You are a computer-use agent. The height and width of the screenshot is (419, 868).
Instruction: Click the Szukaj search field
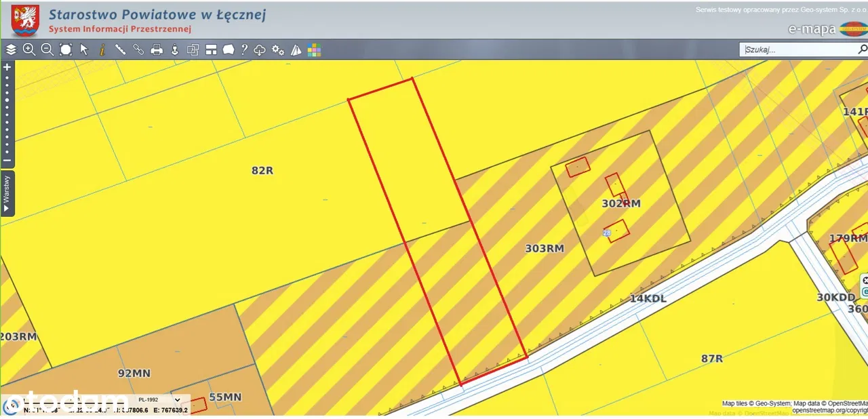pyautogui.click(x=799, y=49)
